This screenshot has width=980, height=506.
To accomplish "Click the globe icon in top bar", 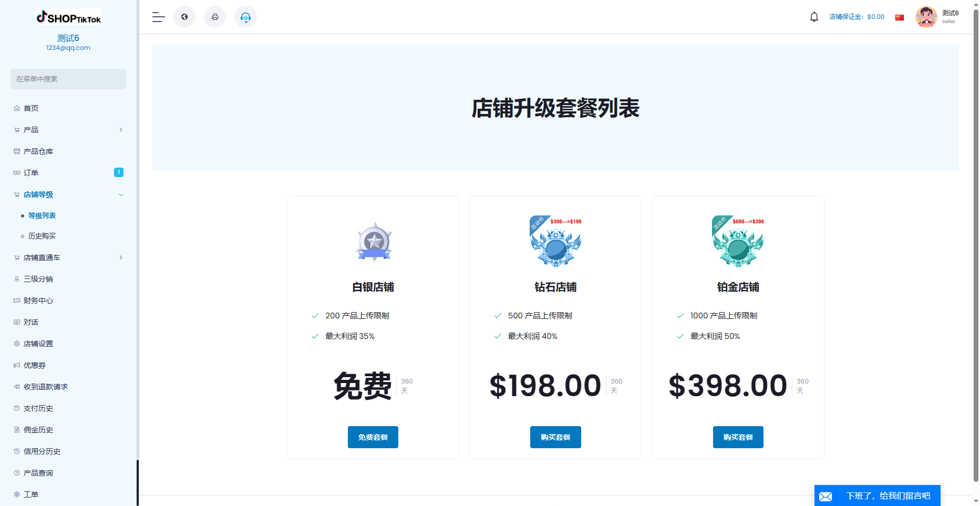I will click(184, 17).
